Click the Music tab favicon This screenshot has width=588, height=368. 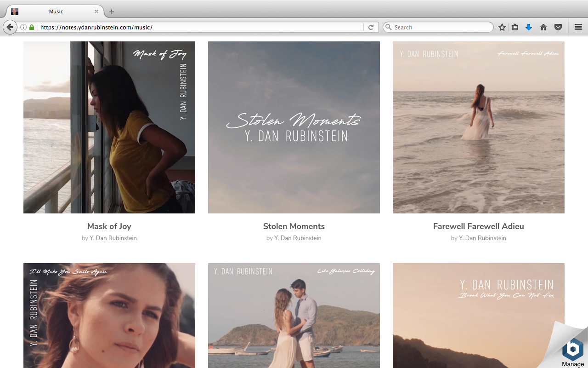15,11
